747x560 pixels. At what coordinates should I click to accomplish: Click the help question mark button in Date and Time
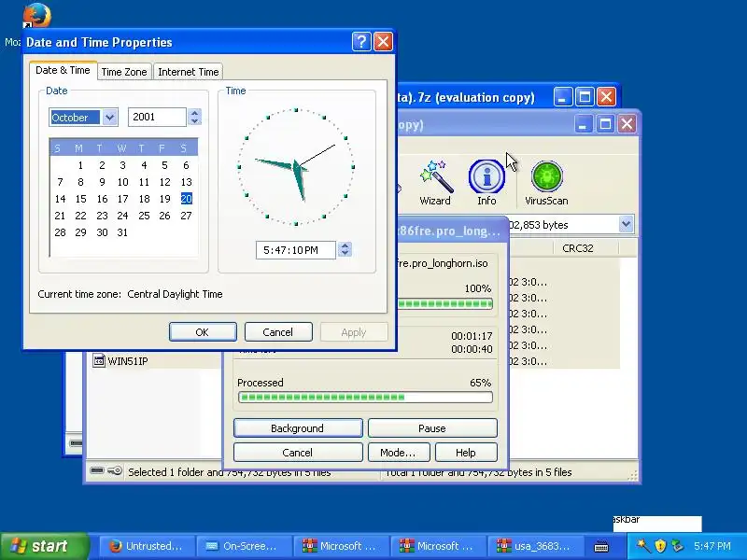coord(361,42)
